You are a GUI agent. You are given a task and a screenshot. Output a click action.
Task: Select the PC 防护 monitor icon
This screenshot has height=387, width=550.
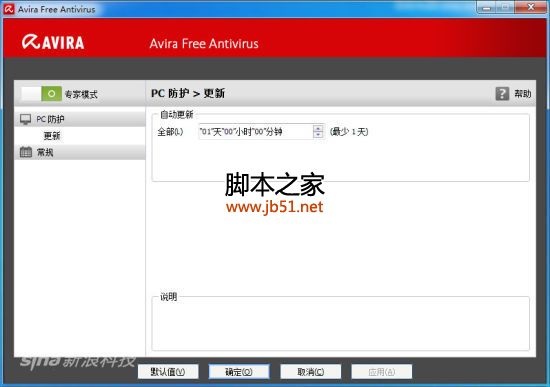26,119
